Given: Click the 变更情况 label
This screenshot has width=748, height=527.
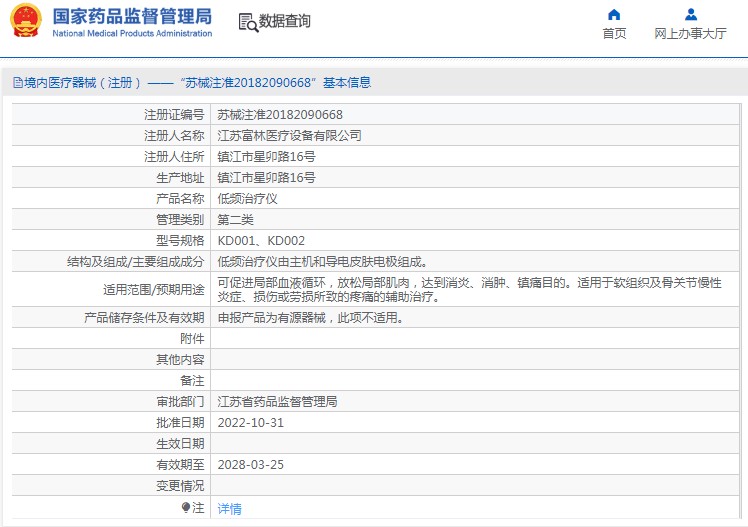Looking at the screenshot, I should [x=180, y=486].
